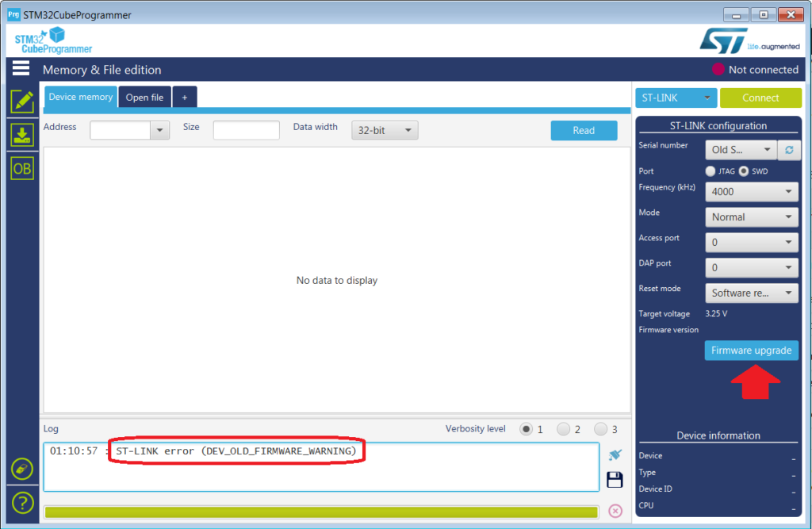Select the SWD port option

coord(744,171)
